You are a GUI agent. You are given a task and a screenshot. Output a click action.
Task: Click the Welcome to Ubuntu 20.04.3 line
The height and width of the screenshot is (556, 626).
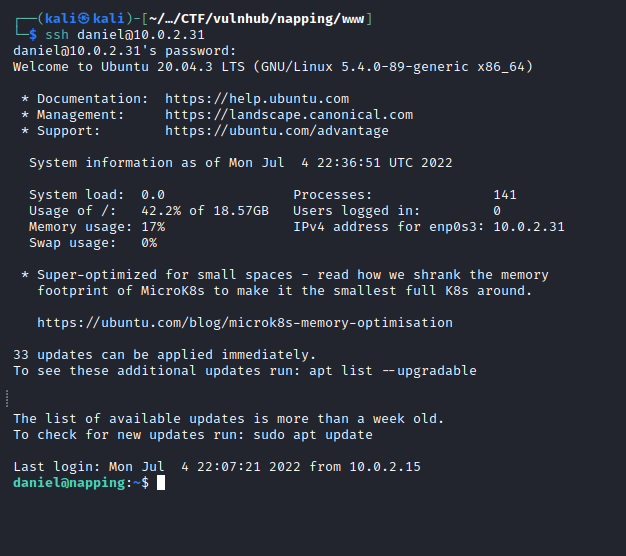coord(273,67)
